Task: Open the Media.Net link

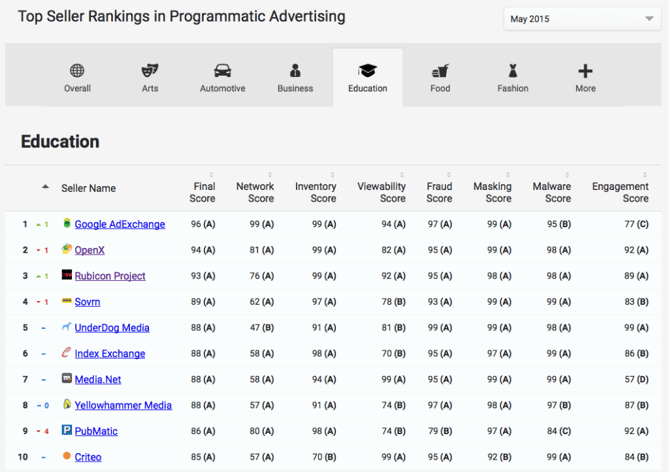Action: [98, 379]
